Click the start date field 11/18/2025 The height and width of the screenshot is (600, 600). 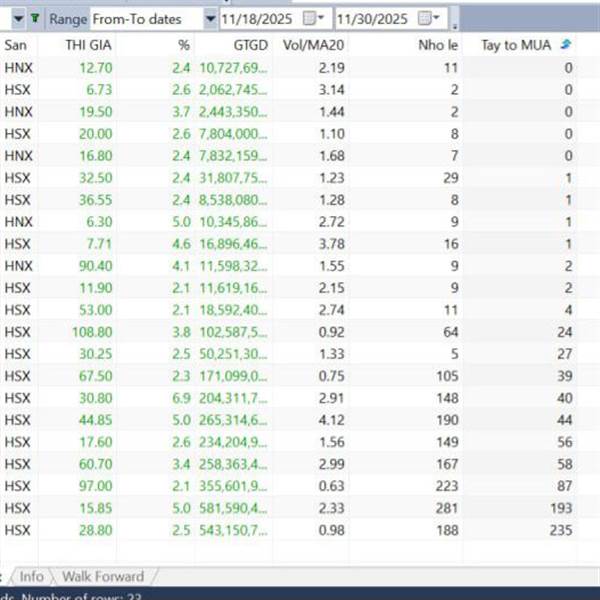(x=262, y=18)
